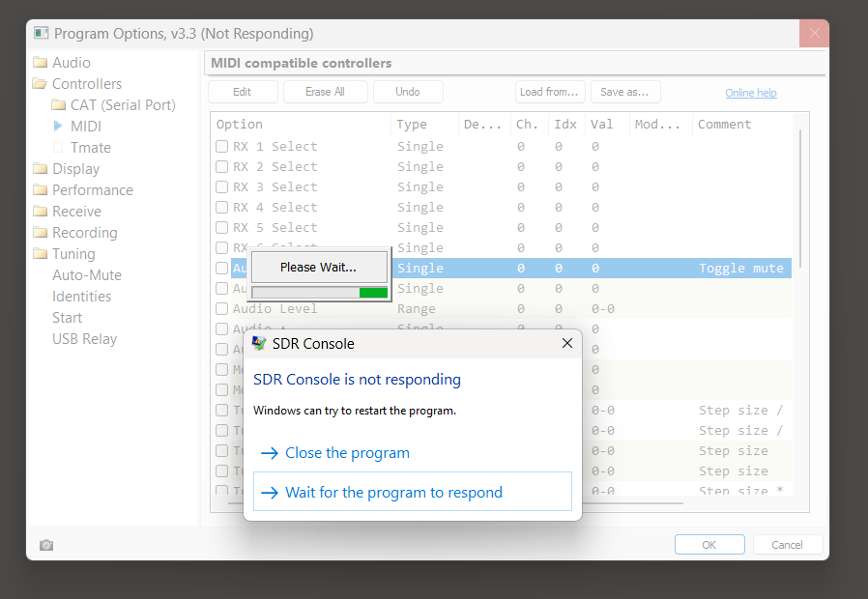Open the USB Relay options page
Viewport: 868px width, 599px height.
[84, 339]
